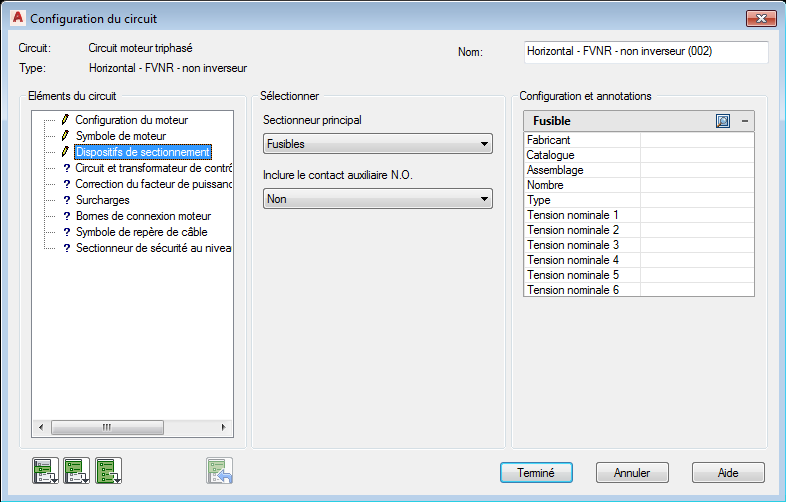Click the Nom text field
This screenshot has height=502, width=786.
(x=645, y=51)
